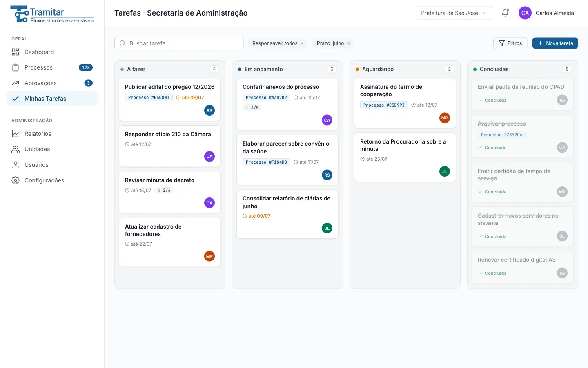Click the Filtros button
The width and height of the screenshot is (588, 368).
510,43
